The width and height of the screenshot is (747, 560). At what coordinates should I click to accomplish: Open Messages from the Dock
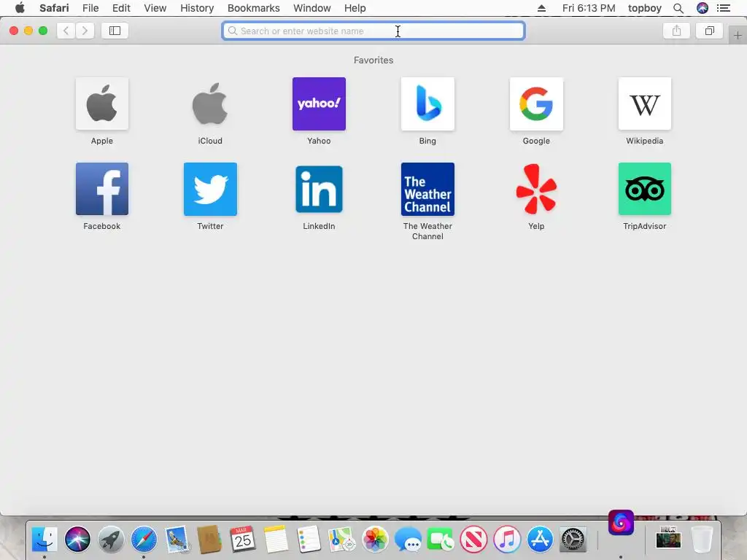(x=408, y=539)
